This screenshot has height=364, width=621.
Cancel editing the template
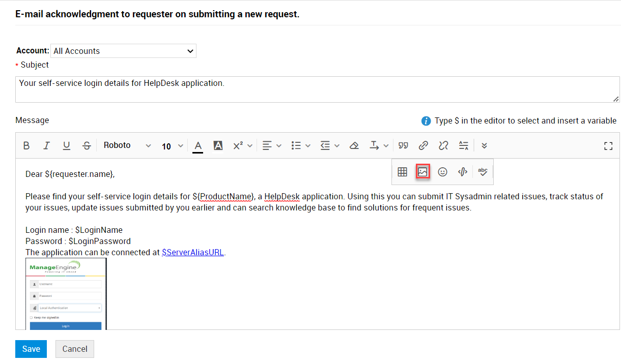[75, 349]
